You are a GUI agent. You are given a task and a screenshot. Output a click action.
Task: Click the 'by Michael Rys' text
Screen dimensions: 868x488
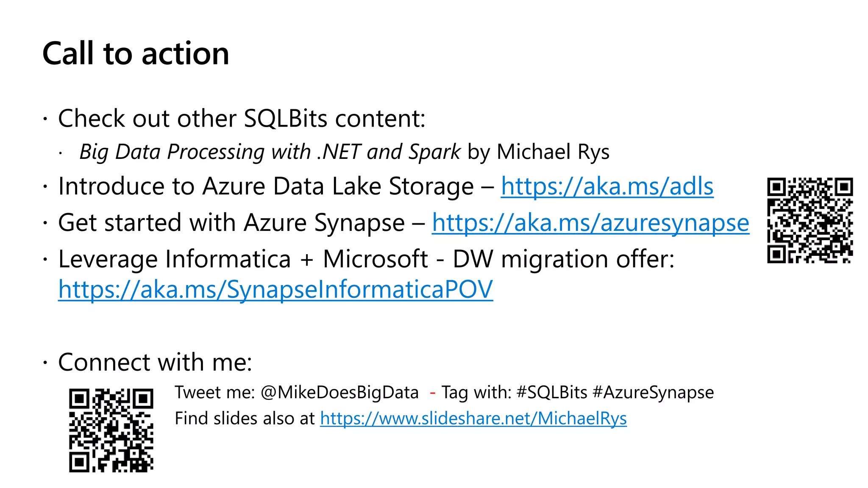point(538,152)
